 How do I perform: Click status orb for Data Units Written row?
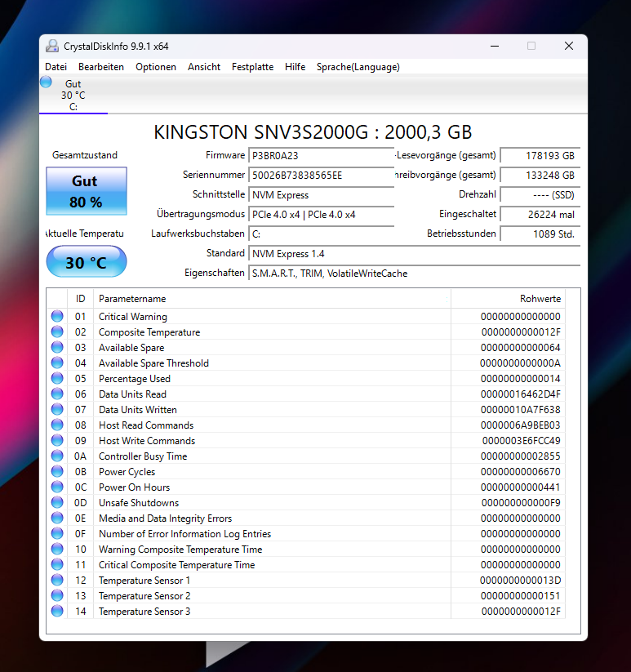coord(57,409)
